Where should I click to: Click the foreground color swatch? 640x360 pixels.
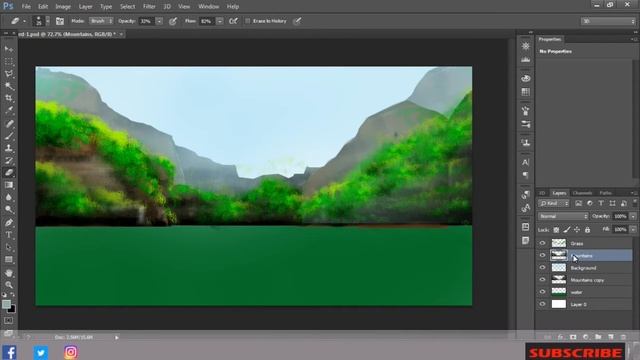(6, 304)
